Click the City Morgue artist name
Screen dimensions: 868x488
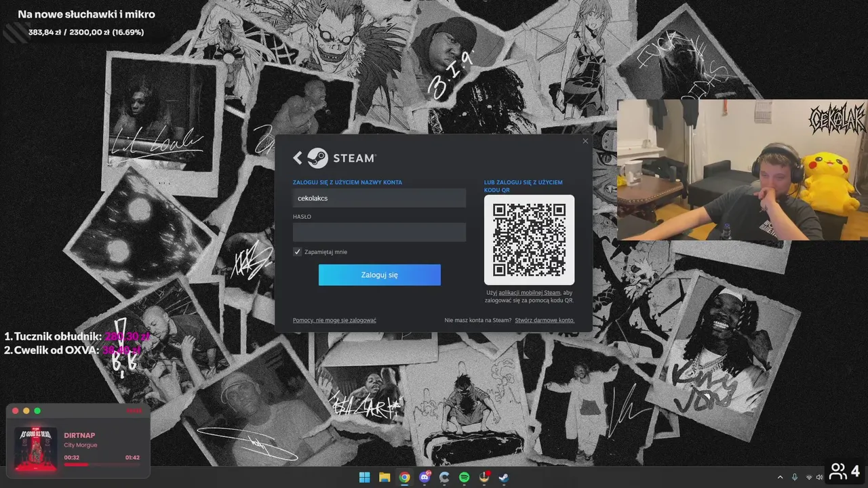click(80, 445)
